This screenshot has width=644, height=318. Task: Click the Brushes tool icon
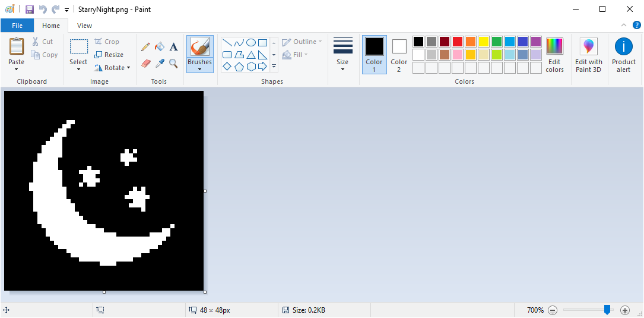200,46
